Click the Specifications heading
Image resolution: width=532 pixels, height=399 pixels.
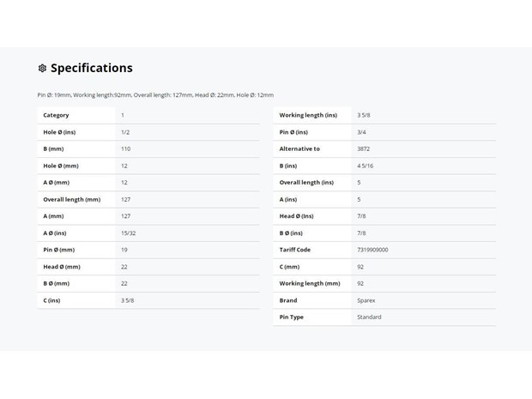[92, 68]
